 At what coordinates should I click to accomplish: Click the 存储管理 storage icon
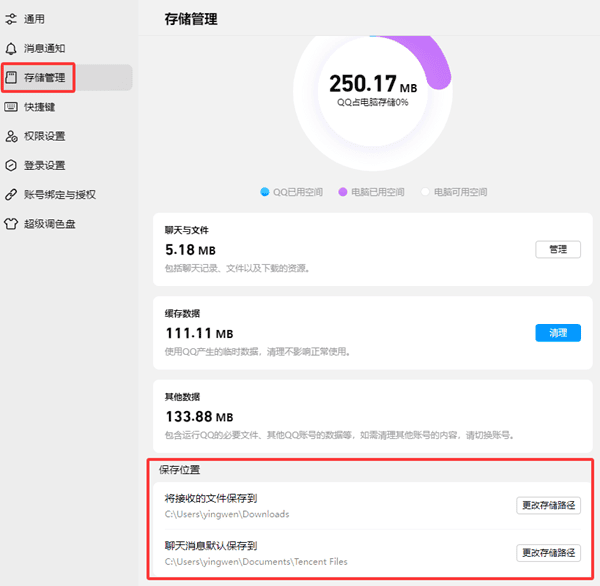click(12, 77)
